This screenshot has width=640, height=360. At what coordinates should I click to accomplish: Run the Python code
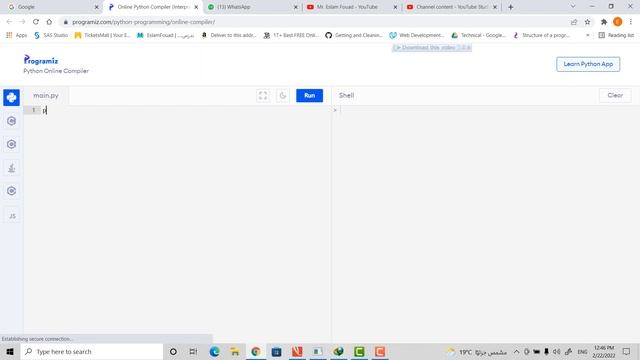pos(309,96)
